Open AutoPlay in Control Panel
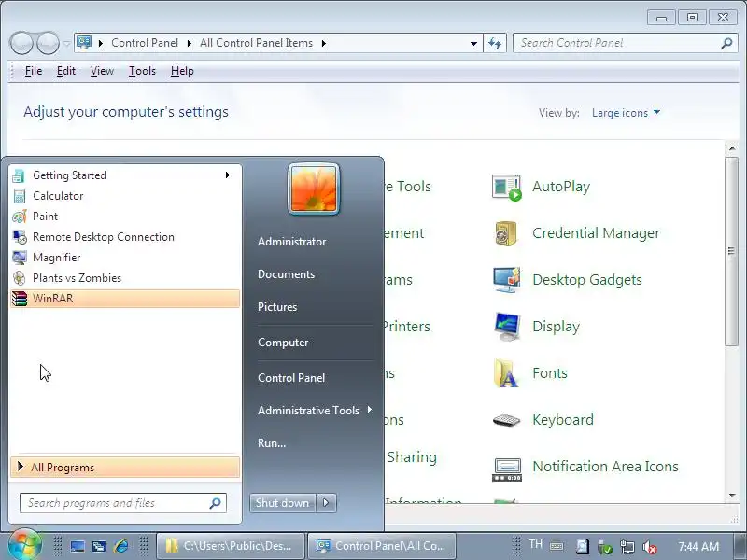This screenshot has height=560, width=747. coord(542,187)
